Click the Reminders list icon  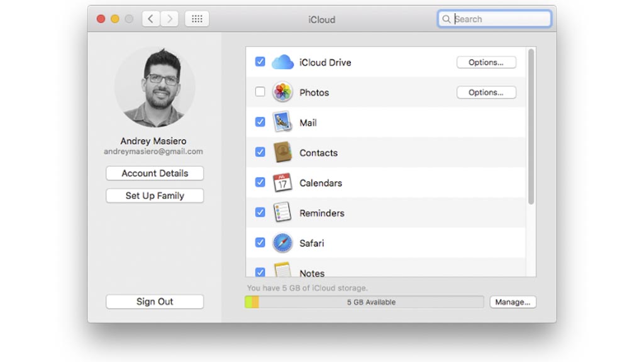282,213
